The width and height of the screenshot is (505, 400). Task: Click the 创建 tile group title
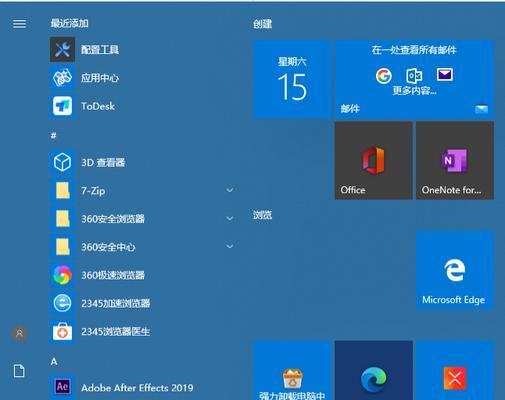click(262, 24)
